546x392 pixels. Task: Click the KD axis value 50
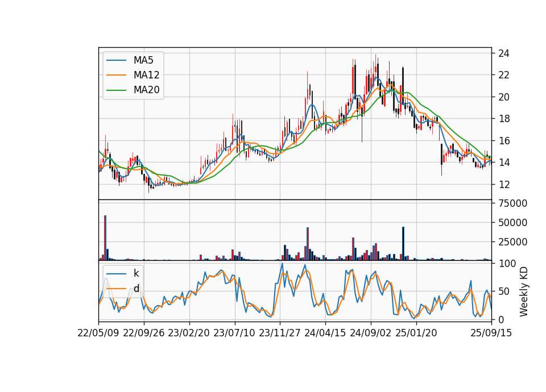[504, 291]
